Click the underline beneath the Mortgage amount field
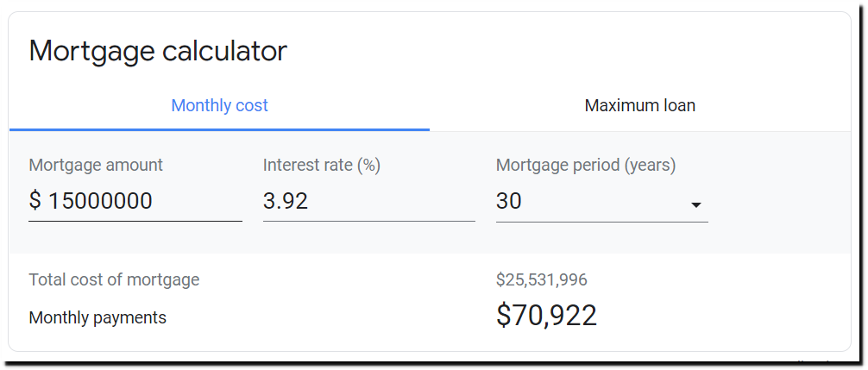 click(135, 221)
